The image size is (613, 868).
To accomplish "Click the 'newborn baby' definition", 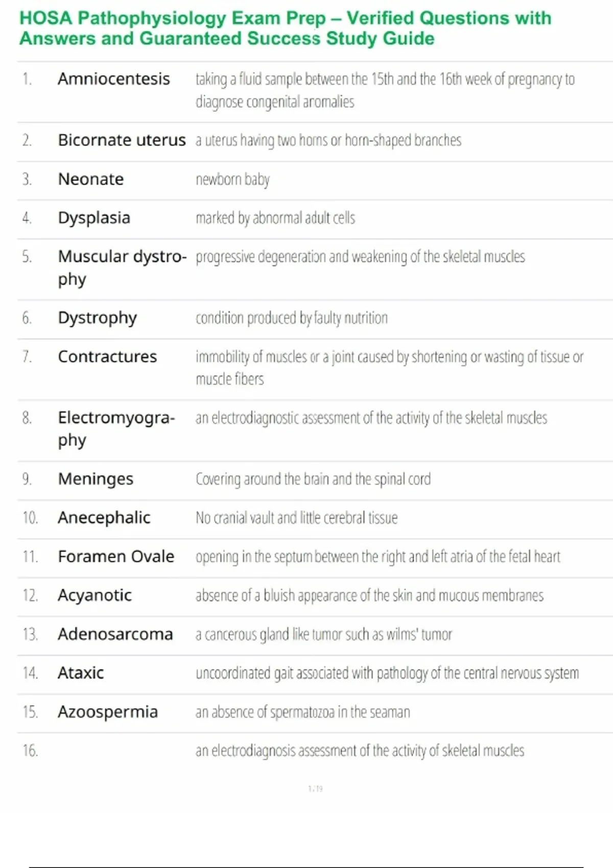I will tap(232, 179).
